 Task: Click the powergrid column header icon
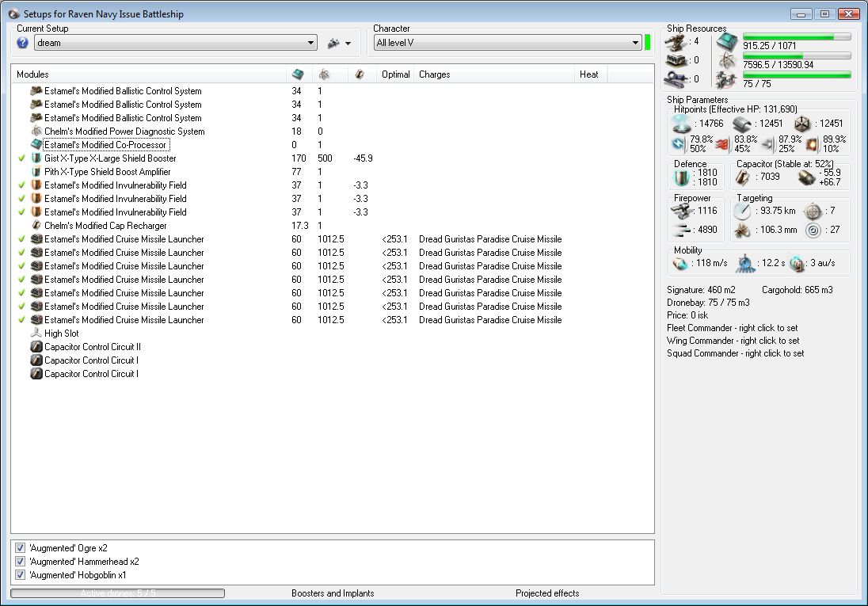[325, 74]
